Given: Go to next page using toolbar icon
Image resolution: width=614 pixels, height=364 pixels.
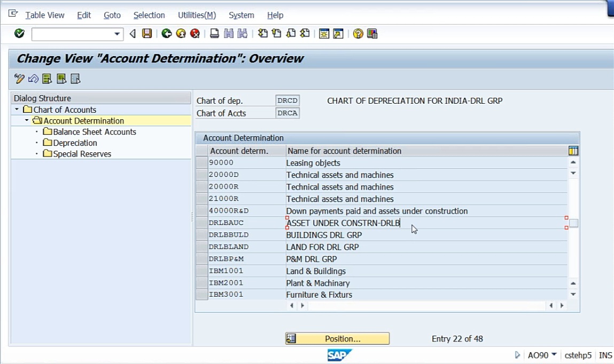Looking at the screenshot, I should click(291, 34).
